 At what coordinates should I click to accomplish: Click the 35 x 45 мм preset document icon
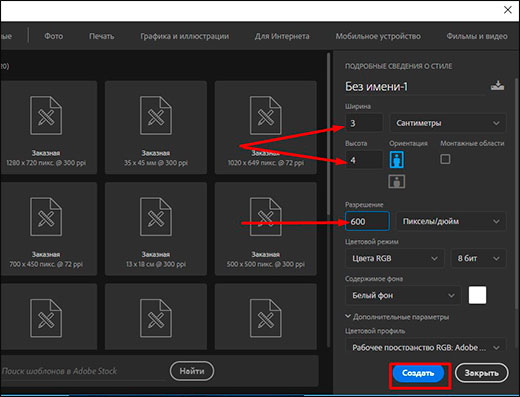[156, 115]
